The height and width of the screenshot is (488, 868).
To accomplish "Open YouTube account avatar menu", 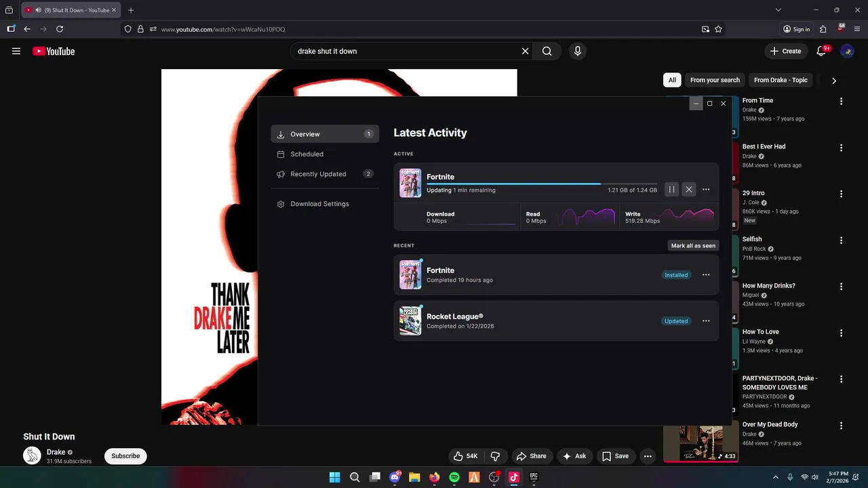I will [x=847, y=51].
